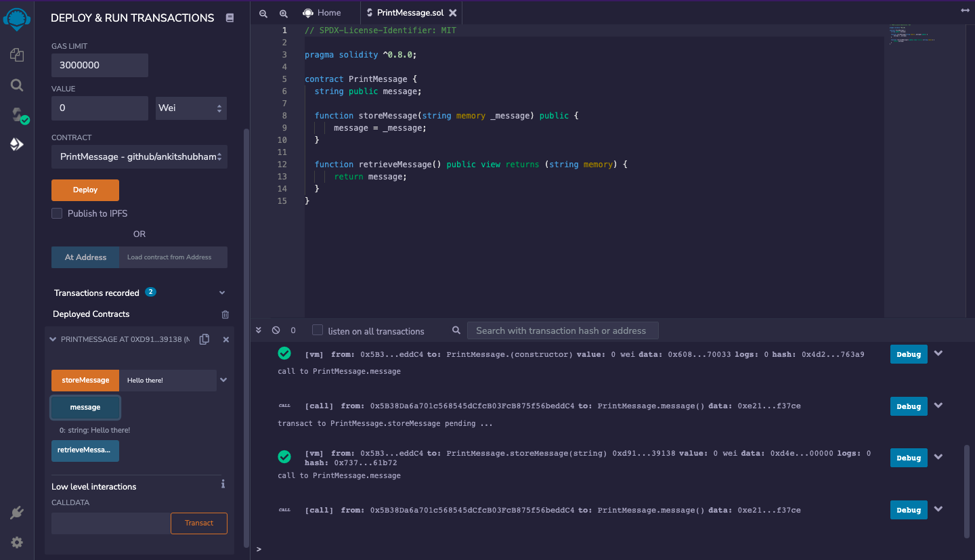Delete all deployed contracts trash icon
The height and width of the screenshot is (560, 975).
pos(225,314)
